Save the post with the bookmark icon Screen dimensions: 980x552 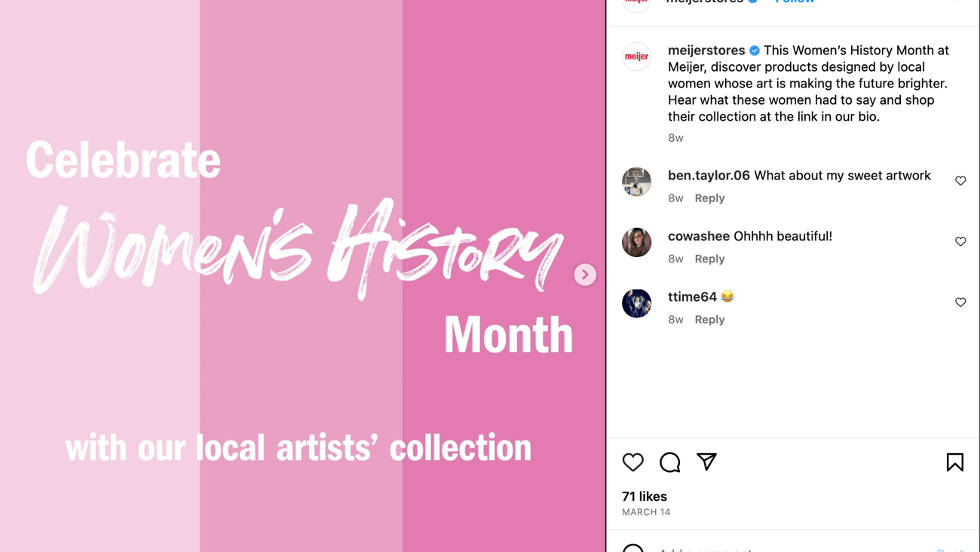[954, 462]
